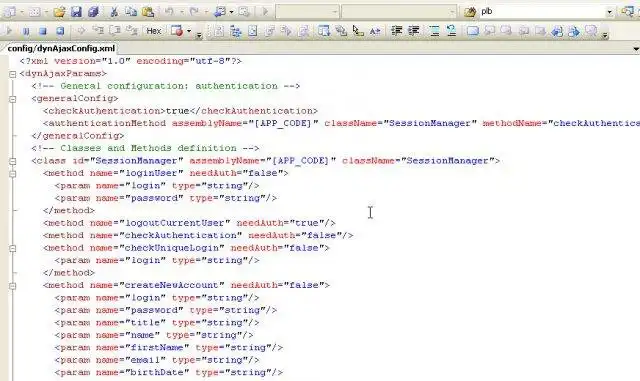Collapse the SessionManager class element
The width and height of the screenshot is (640, 381).
point(13,161)
